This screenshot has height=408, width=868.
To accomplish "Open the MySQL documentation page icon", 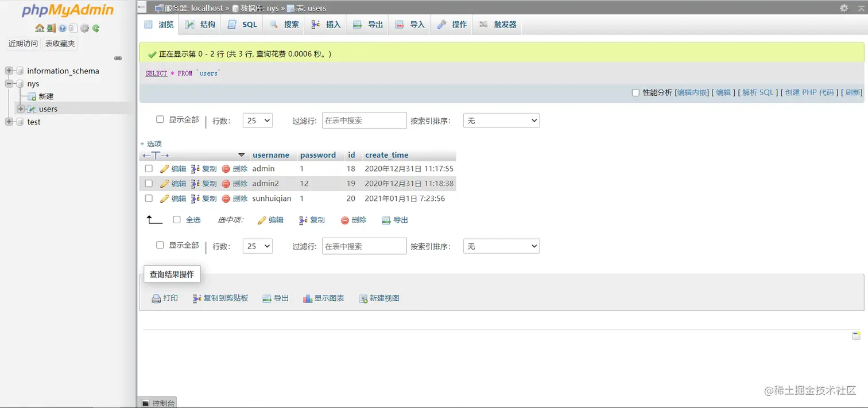I will pos(73,28).
